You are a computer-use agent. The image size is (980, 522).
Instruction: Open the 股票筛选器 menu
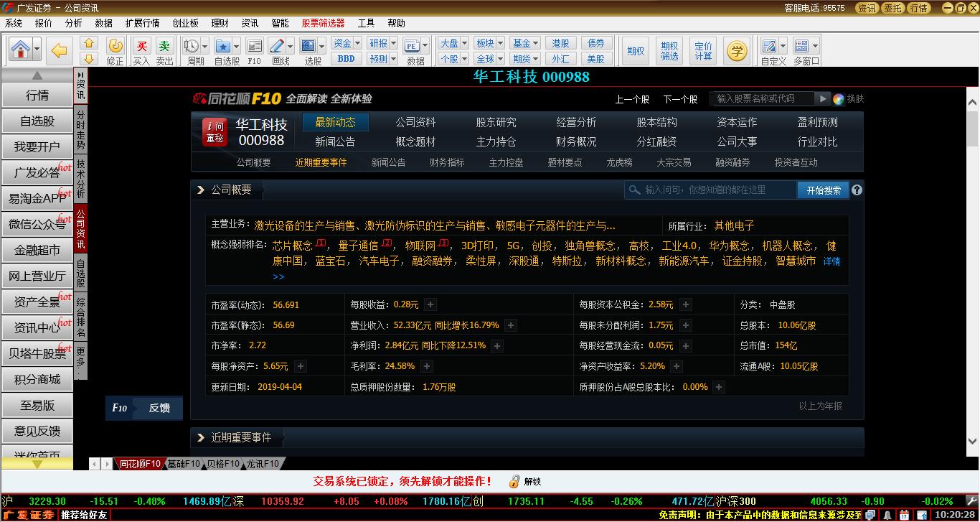click(323, 22)
